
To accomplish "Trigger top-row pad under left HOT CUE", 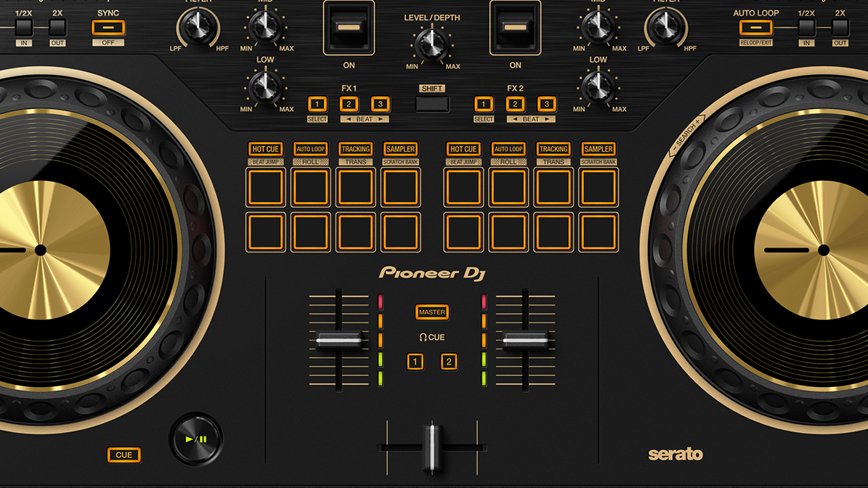I will pos(266,187).
